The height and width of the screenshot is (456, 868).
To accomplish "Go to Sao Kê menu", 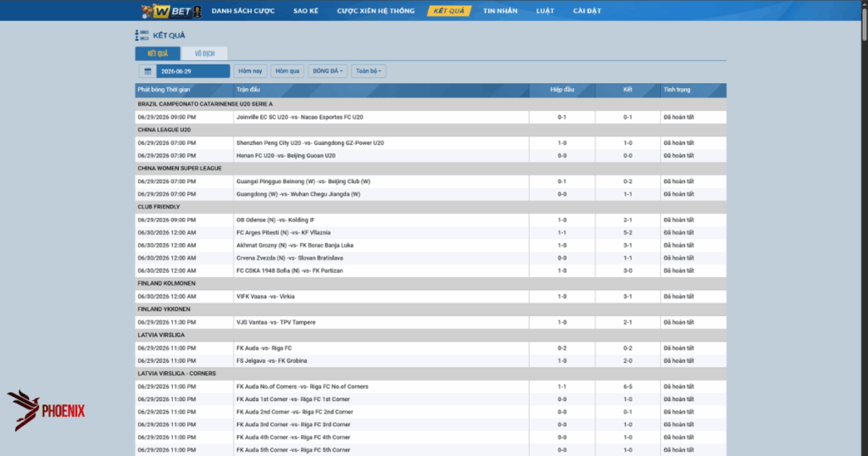I will (305, 10).
